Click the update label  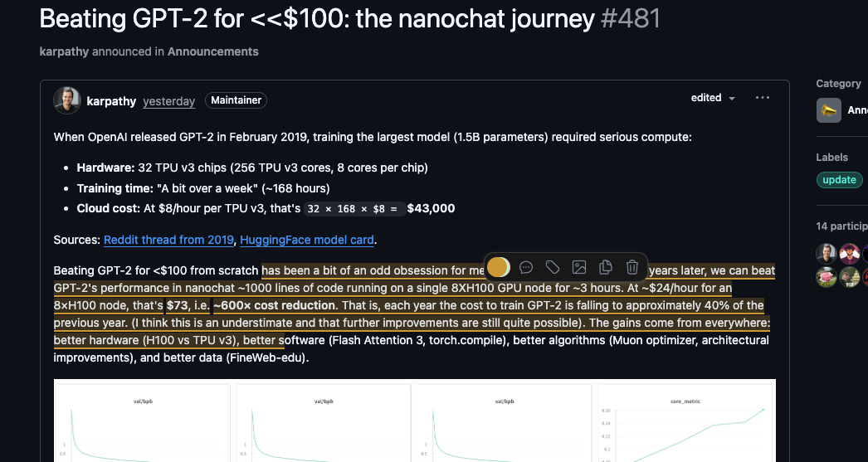839,180
